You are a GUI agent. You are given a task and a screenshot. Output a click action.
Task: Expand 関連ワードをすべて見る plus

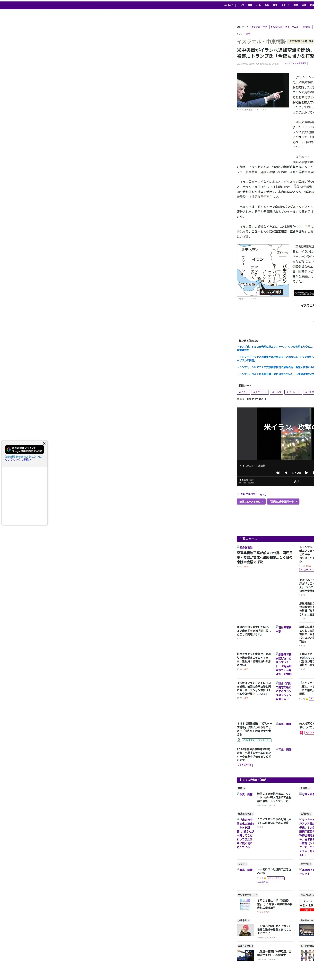click(265, 399)
